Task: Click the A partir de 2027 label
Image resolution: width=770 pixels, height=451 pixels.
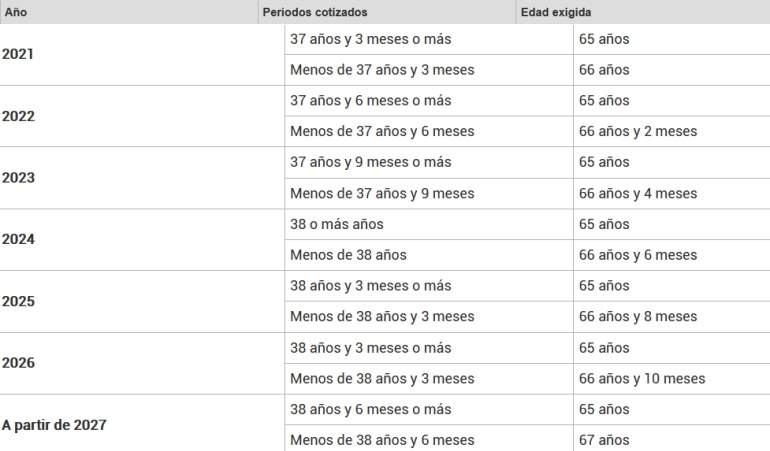Action: (x=54, y=424)
